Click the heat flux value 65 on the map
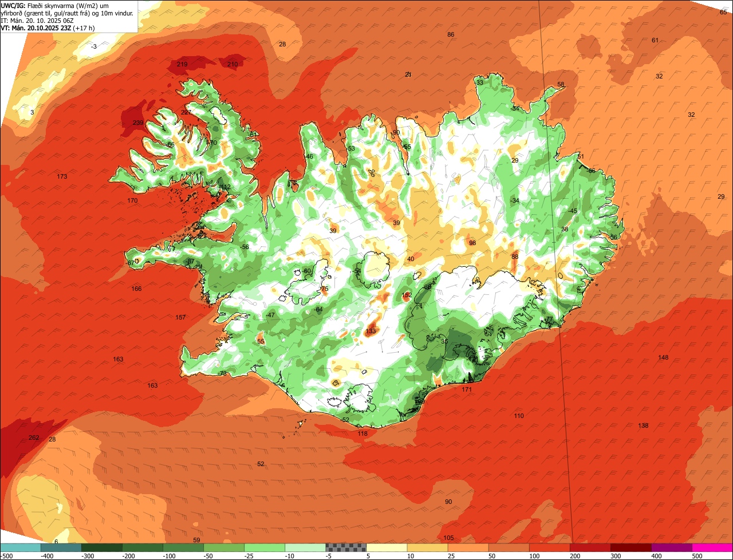 tap(723, 12)
